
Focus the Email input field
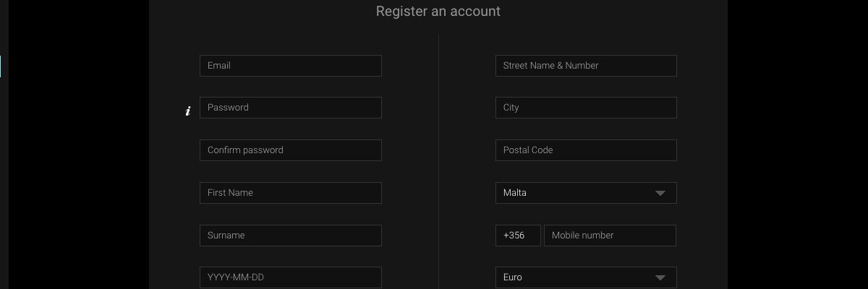291,66
